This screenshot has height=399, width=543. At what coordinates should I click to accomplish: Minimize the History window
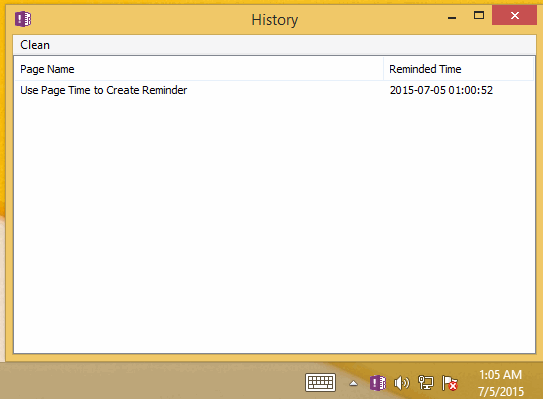click(452, 16)
